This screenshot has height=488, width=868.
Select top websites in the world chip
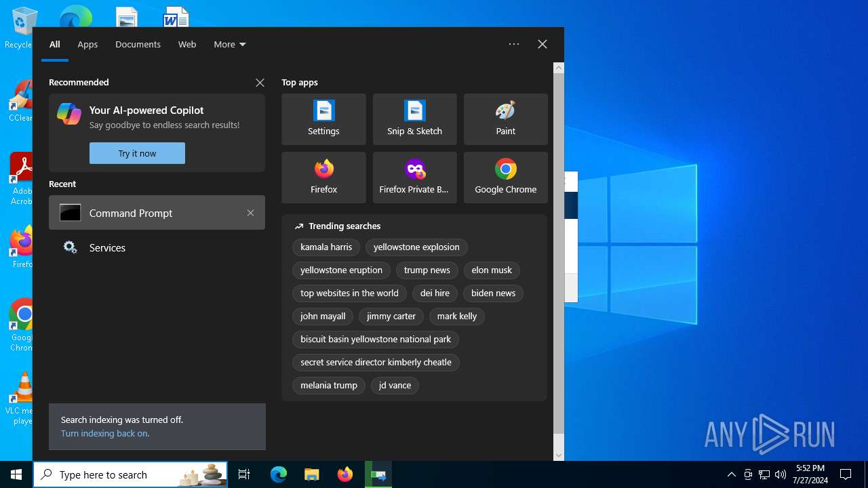(x=349, y=293)
